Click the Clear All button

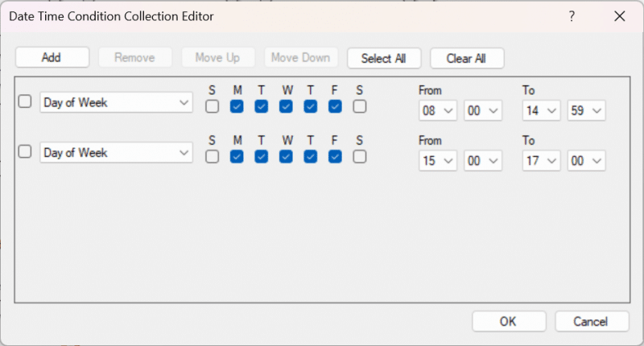click(467, 58)
